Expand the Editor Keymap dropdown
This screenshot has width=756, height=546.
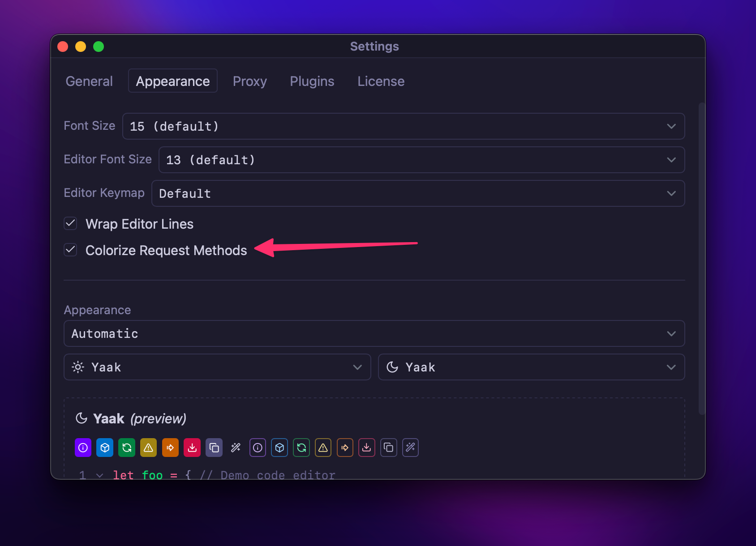tap(417, 193)
